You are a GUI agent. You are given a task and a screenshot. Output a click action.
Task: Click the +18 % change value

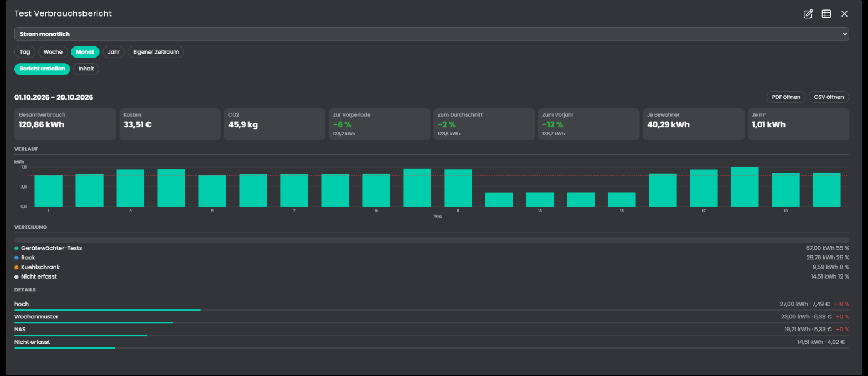(x=841, y=304)
